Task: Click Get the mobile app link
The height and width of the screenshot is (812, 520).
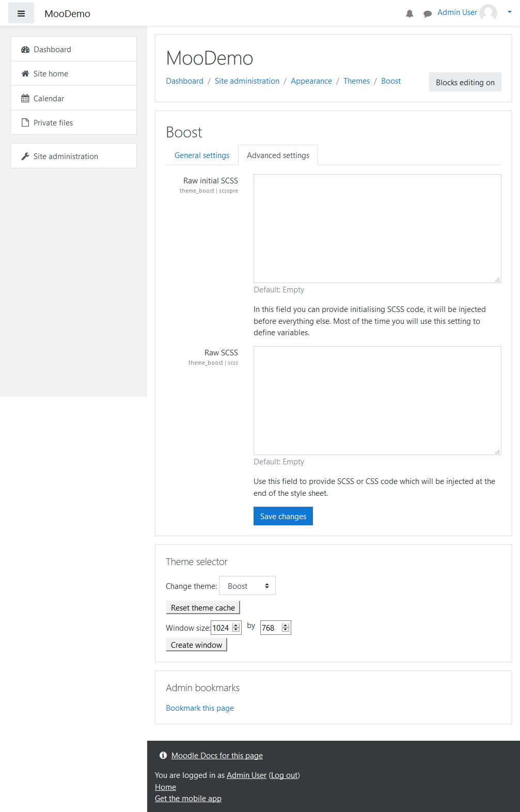Action: [x=188, y=798]
